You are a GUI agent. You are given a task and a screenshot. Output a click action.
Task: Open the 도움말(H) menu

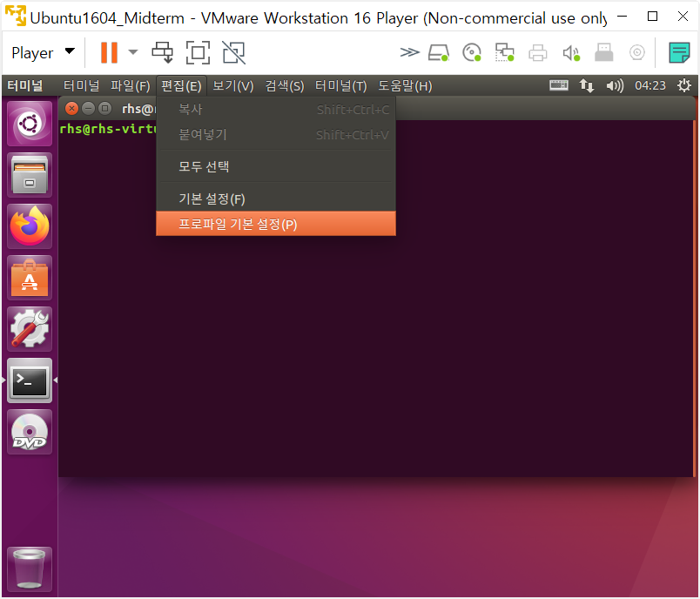point(406,85)
